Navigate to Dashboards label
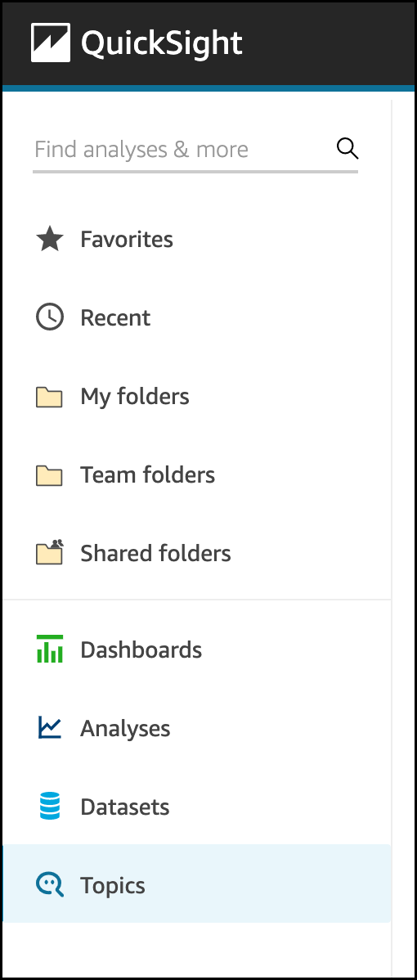This screenshot has height=980, width=417. point(141,650)
